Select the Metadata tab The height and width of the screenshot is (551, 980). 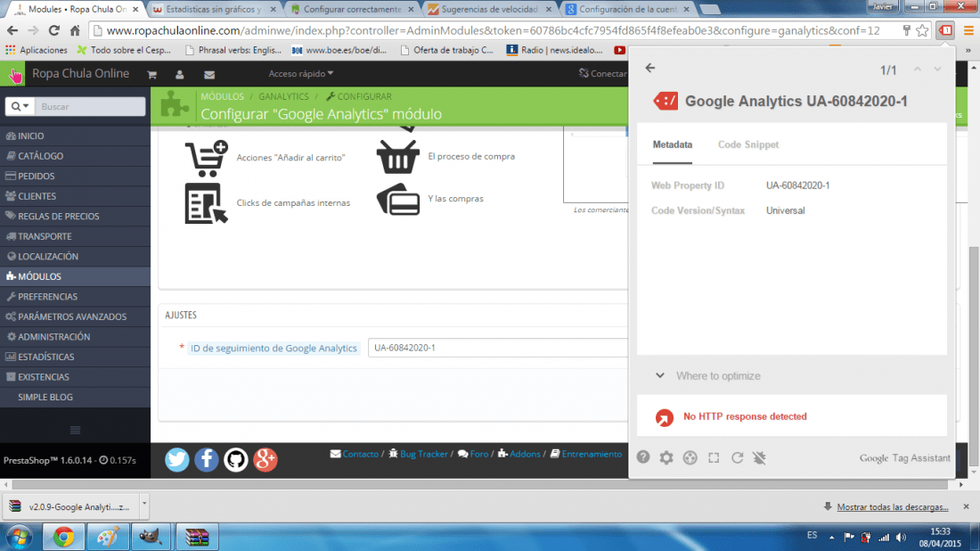673,144
